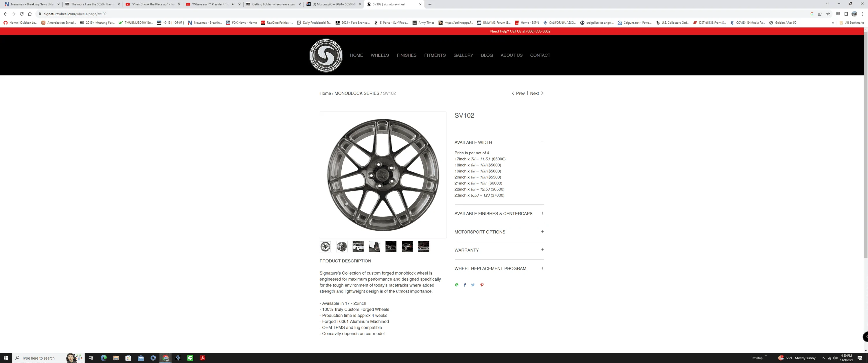Open Microsoft Store from the taskbar
Viewport: 868px width, 363px height.
pyautogui.click(x=128, y=358)
